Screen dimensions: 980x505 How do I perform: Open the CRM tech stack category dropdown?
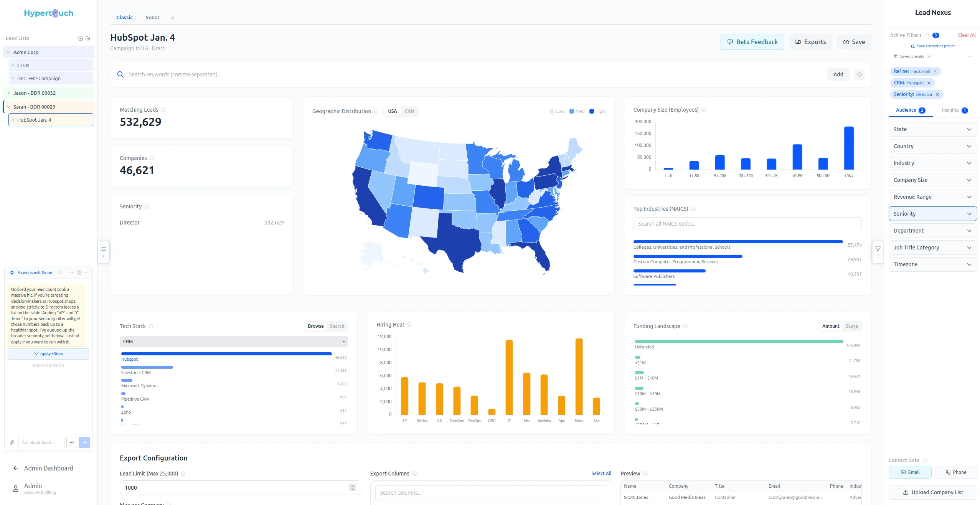click(234, 342)
